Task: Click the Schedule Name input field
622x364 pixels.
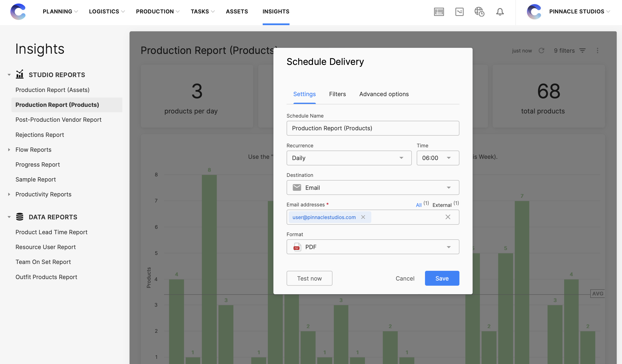Action: (373, 128)
